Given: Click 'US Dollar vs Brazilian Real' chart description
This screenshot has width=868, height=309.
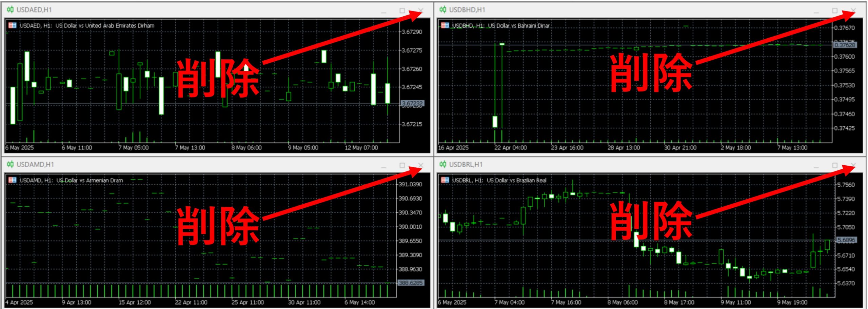Looking at the screenshot, I should [x=516, y=180].
